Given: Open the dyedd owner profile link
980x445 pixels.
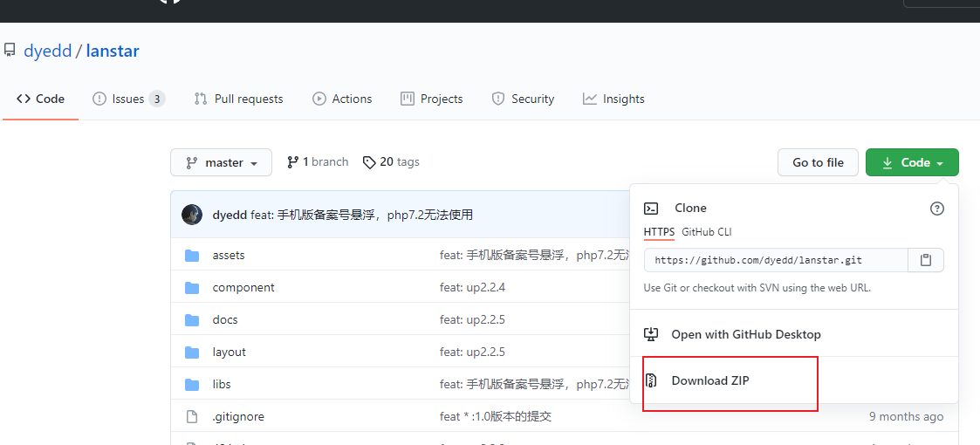Looking at the screenshot, I should [x=47, y=51].
